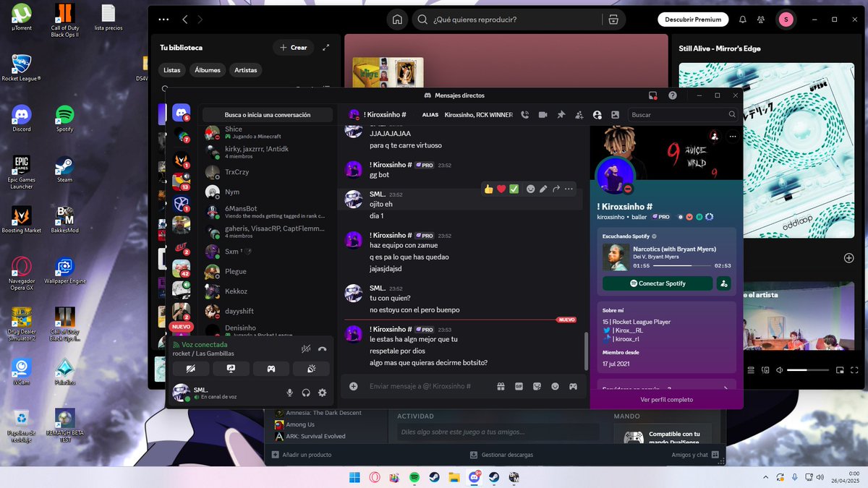Edit the hovered message with pencil icon
The height and width of the screenshot is (488, 868).
coord(543,189)
